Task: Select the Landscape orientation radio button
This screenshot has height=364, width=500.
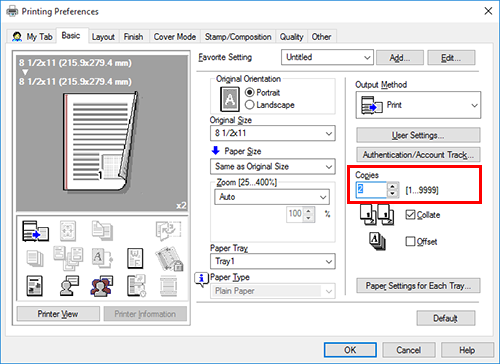Action: (250, 105)
